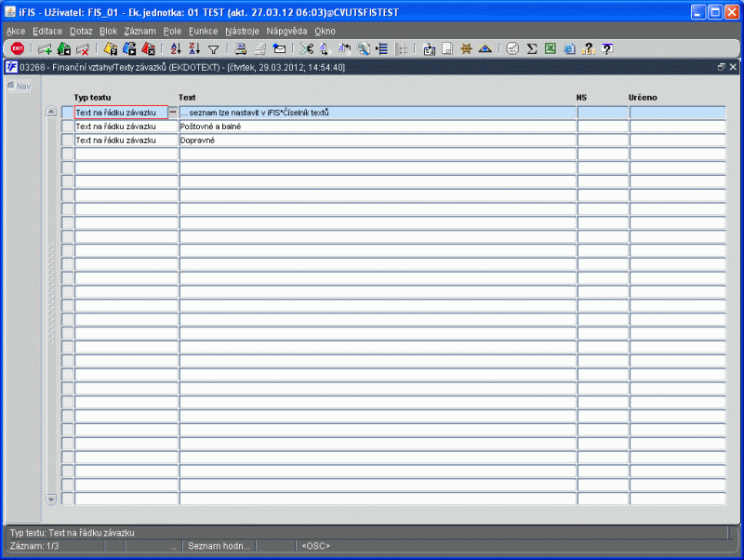Click the table scroll up arrow
Viewport: 744px width, 560px height.
tap(51, 112)
